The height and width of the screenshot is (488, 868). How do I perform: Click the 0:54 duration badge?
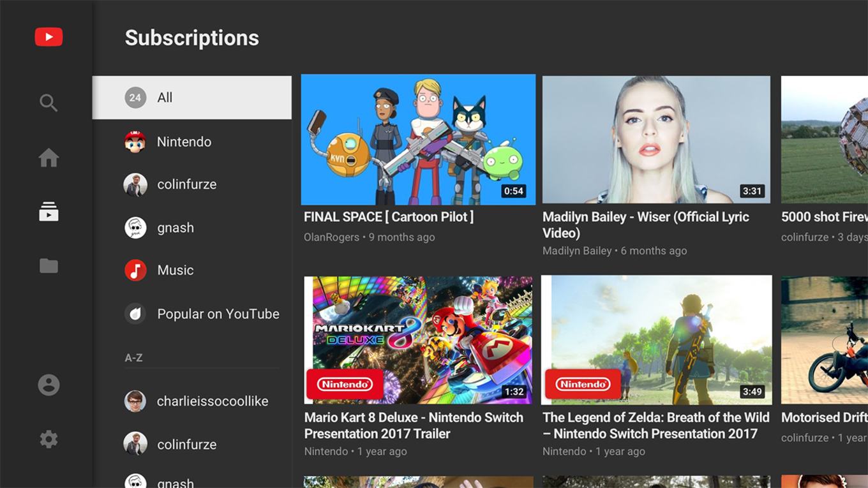click(x=513, y=191)
